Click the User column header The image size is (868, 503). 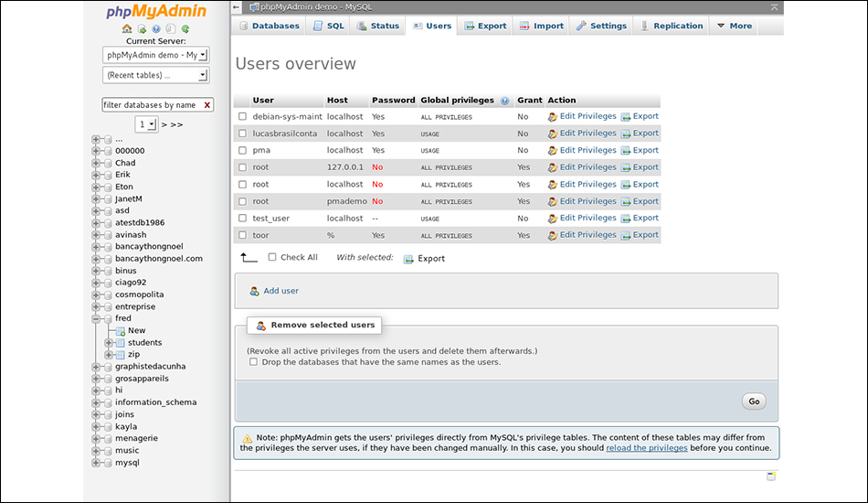click(x=263, y=101)
